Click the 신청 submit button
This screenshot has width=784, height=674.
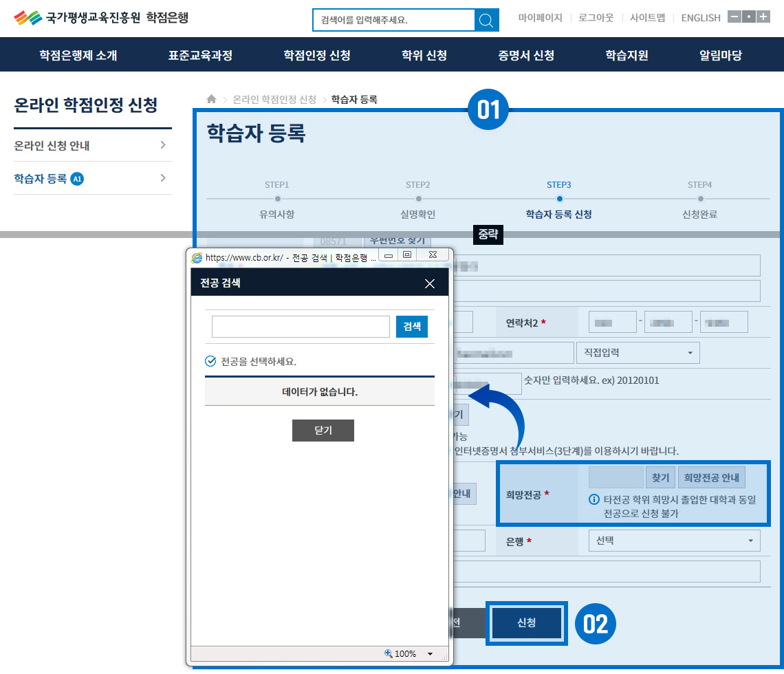[x=527, y=623]
